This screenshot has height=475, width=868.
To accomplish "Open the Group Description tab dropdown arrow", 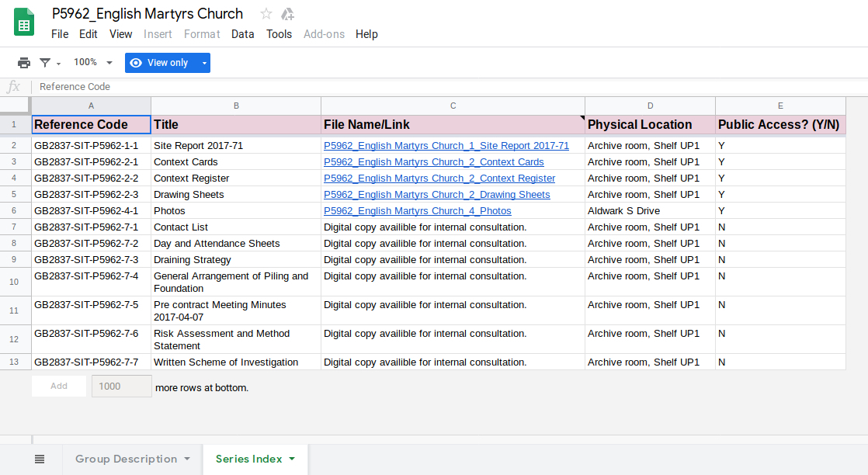I will click(187, 459).
